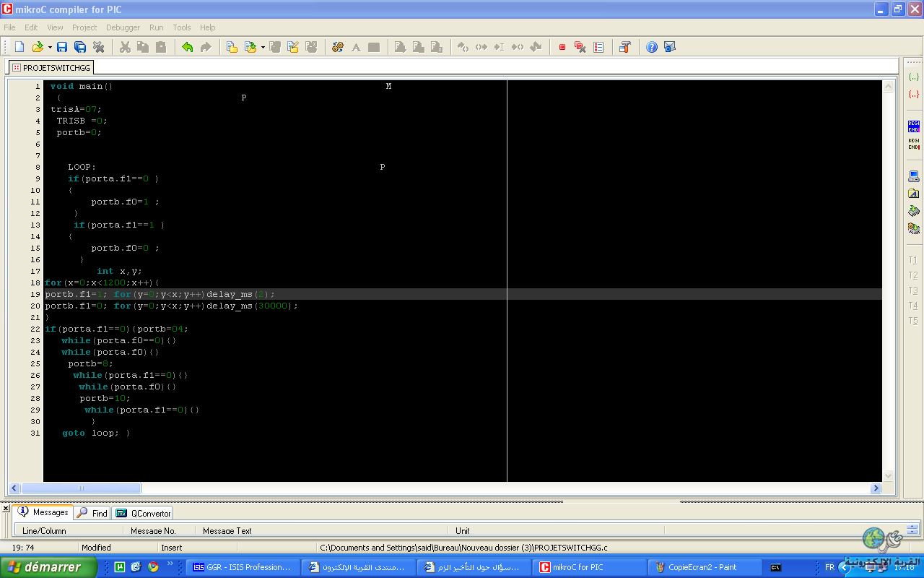Switch to the Find tab
Screen dimensions: 924x578
click(93, 513)
